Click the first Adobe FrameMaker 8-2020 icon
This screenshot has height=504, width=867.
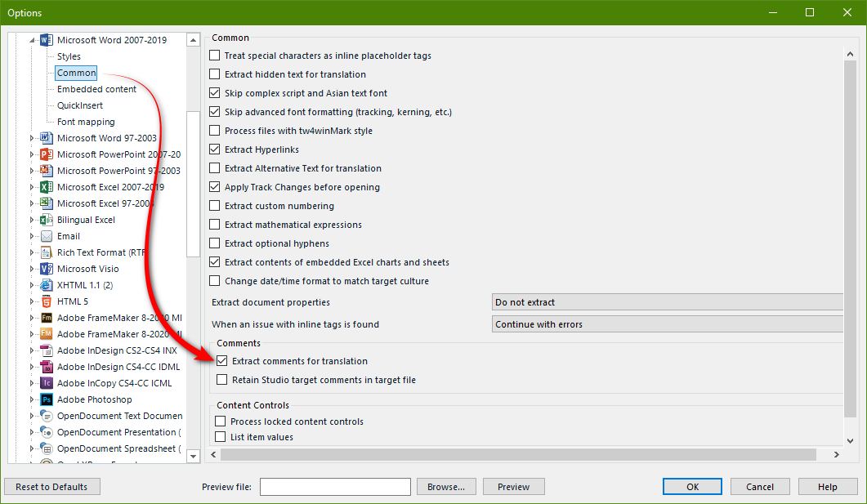tap(47, 318)
